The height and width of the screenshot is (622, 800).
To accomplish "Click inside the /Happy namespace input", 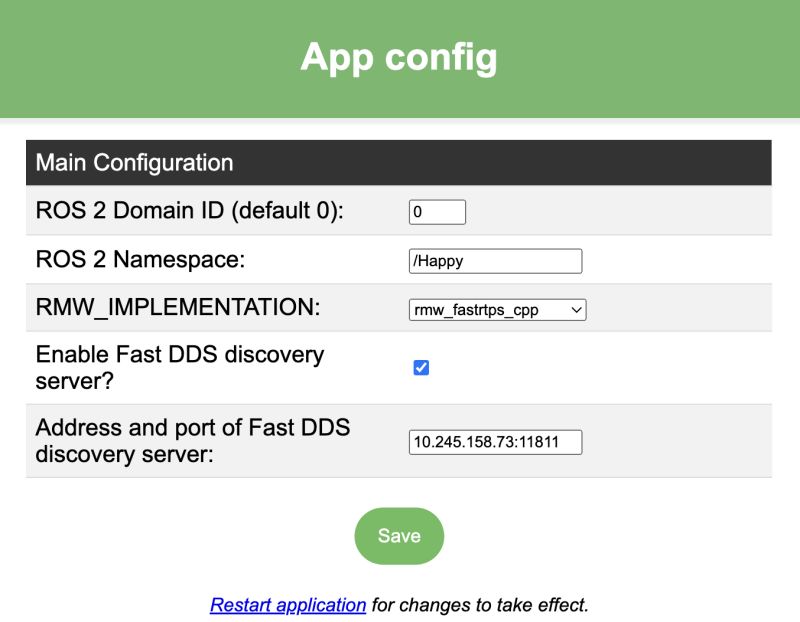I will 495,260.
